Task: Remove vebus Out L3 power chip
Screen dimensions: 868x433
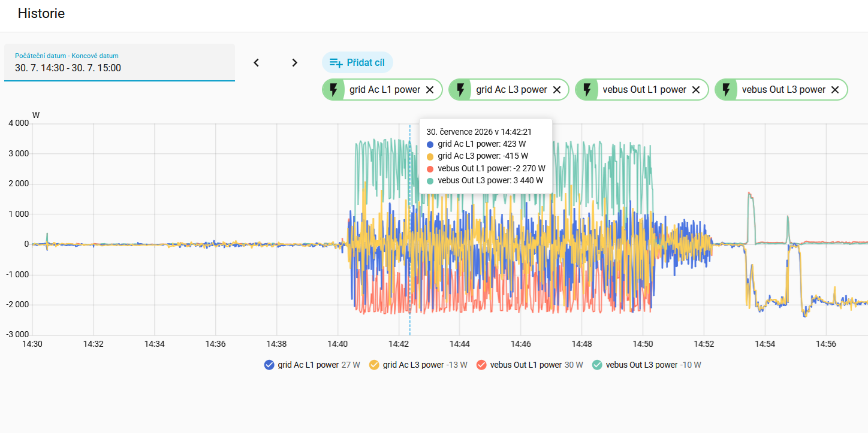Action: click(x=835, y=90)
